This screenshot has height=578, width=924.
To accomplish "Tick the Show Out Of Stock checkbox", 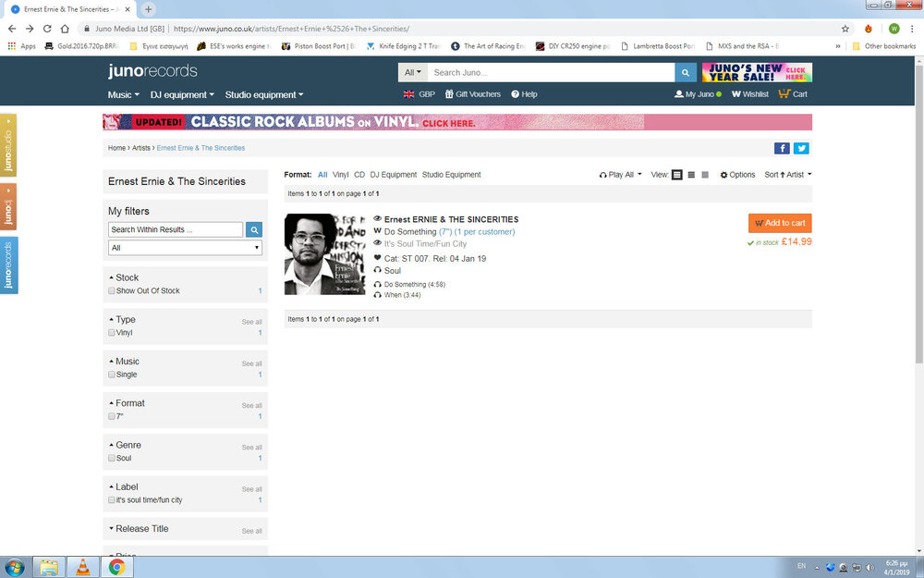I will [x=112, y=290].
